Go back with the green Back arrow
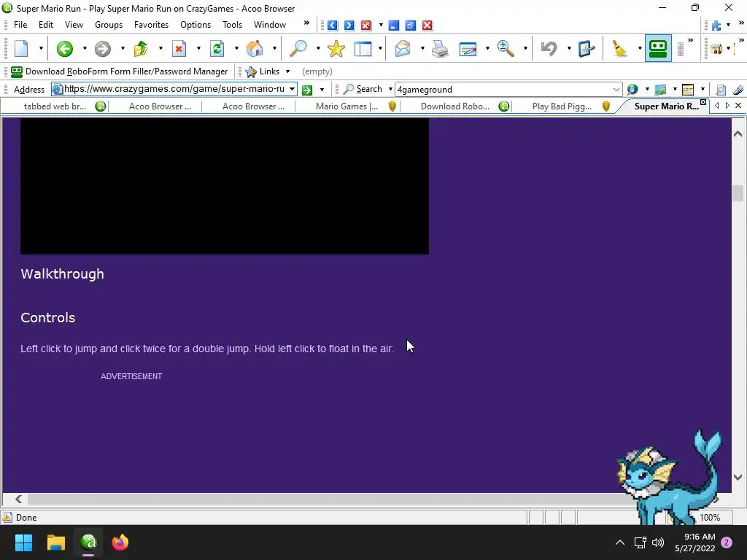This screenshot has height=560, width=747. point(65,49)
